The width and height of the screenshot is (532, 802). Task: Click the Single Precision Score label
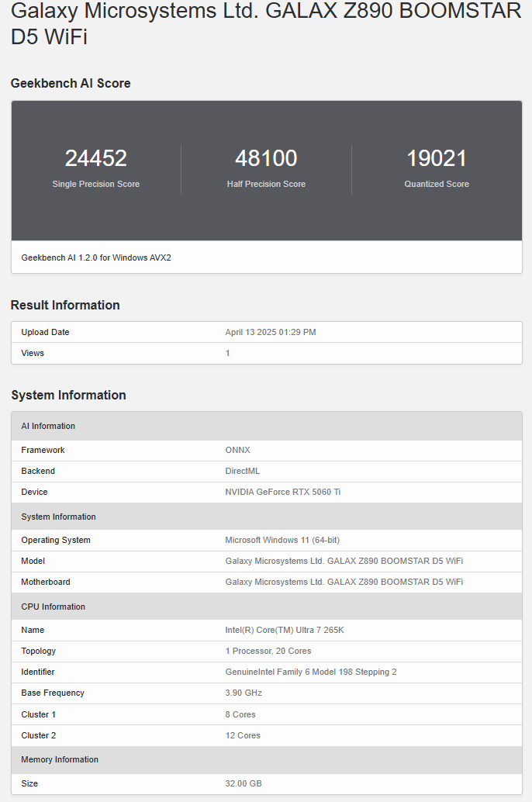click(95, 184)
